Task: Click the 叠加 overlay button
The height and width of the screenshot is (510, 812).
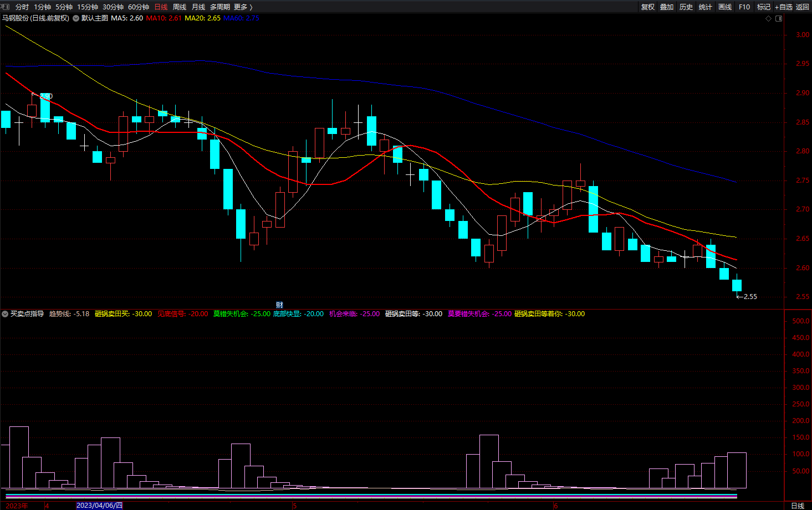Action: pos(667,7)
